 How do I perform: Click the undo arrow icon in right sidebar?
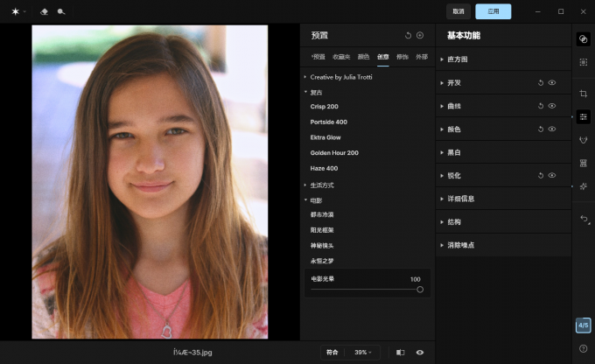[x=584, y=219]
